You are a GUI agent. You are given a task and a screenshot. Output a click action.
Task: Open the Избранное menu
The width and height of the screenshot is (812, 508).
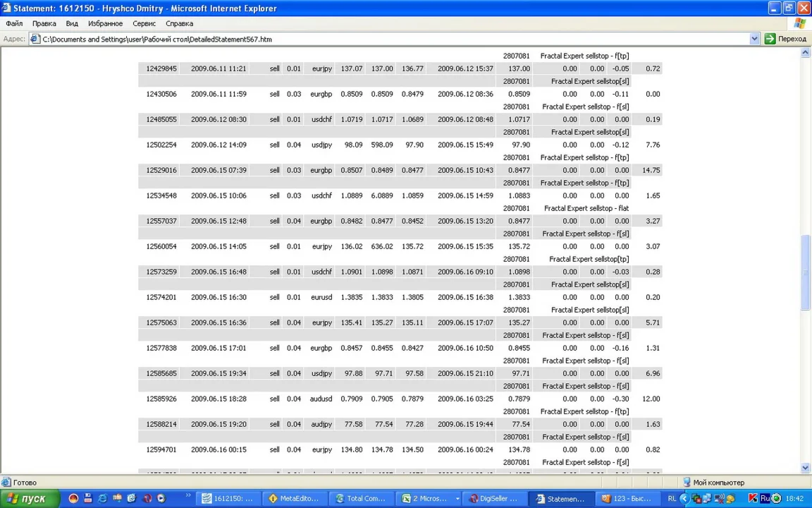coord(105,23)
